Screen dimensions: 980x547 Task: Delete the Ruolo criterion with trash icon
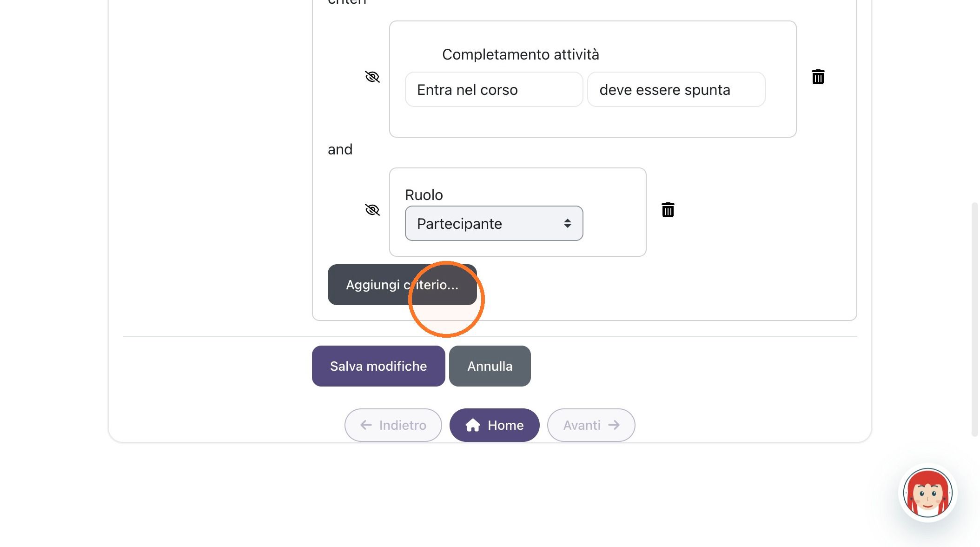(x=668, y=210)
